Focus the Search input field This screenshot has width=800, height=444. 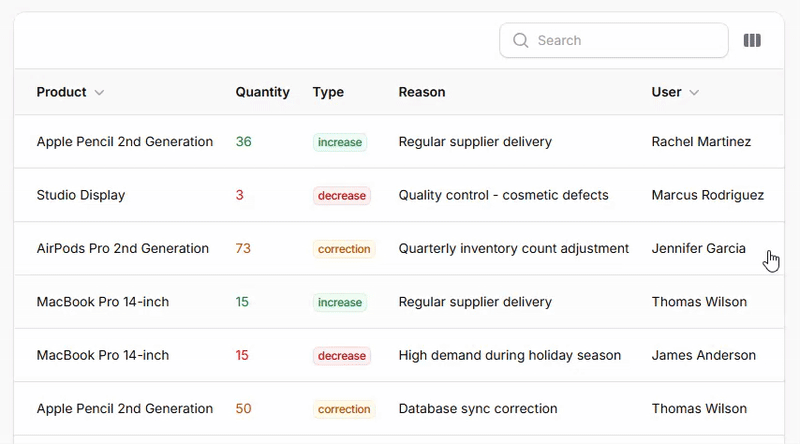(614, 40)
